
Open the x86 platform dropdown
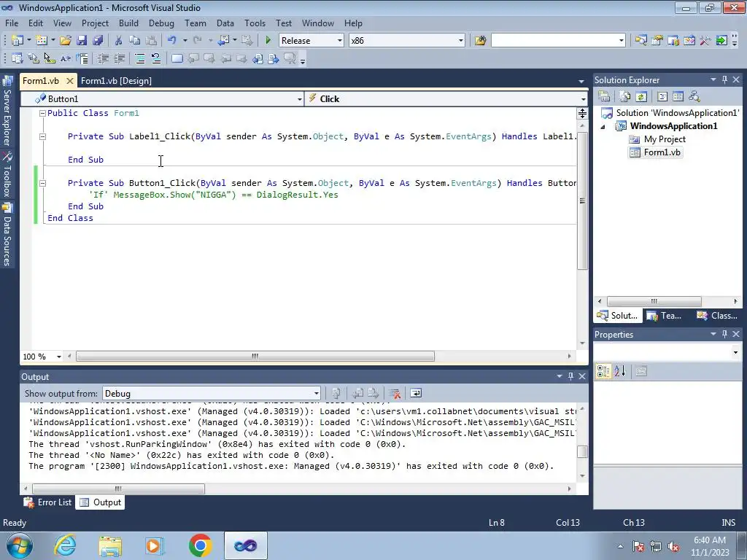[461, 41]
